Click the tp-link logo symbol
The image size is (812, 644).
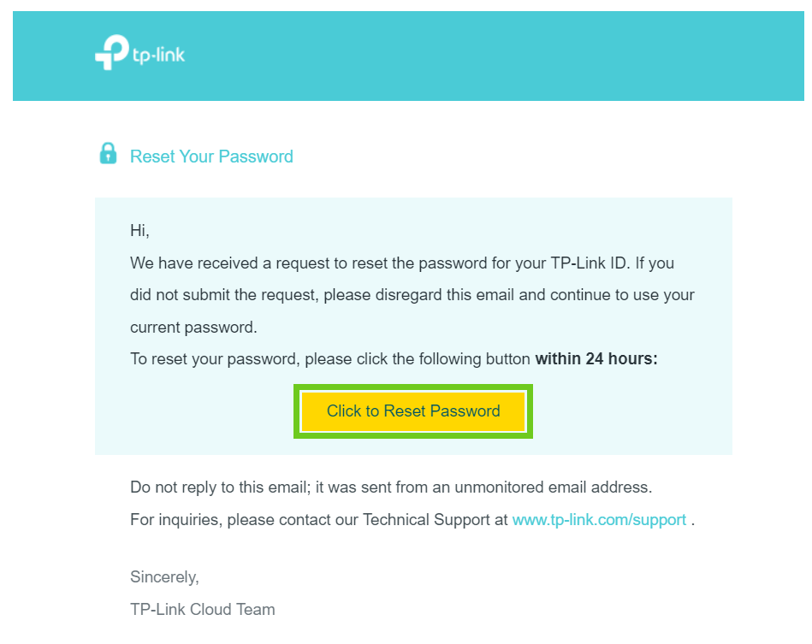coord(110,53)
